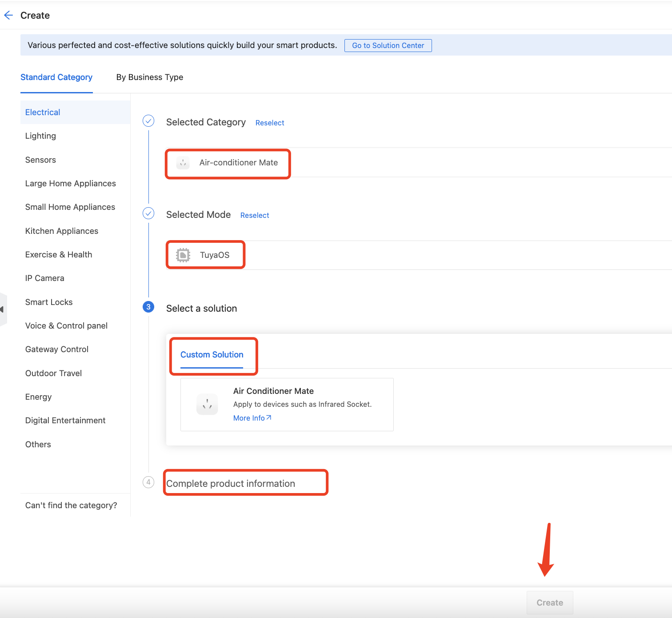Open the Gateway Control category

coord(75,349)
